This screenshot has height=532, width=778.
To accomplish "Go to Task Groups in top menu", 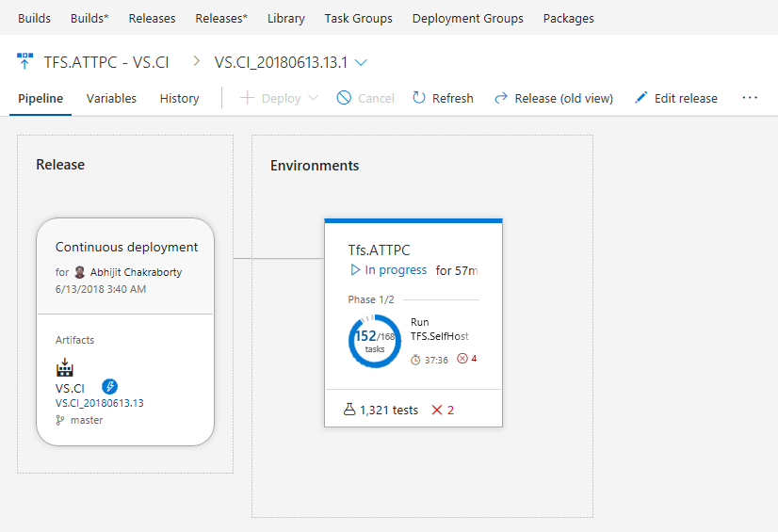I will coord(358,18).
